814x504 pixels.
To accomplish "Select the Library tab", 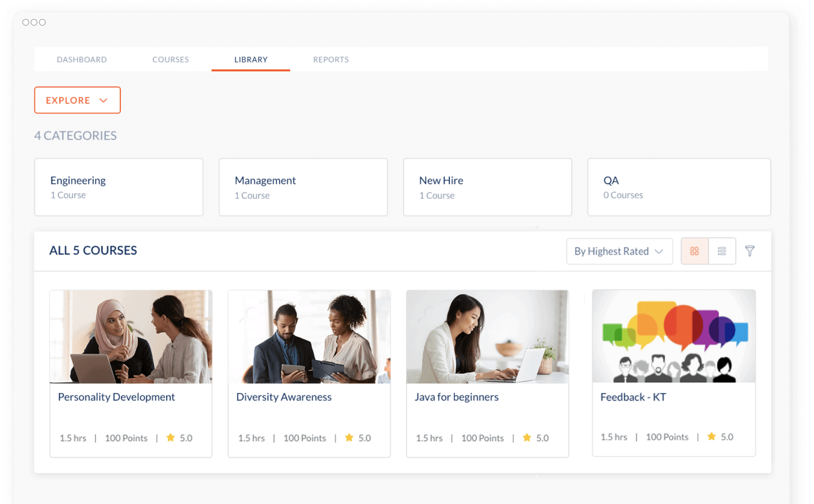I will (251, 59).
